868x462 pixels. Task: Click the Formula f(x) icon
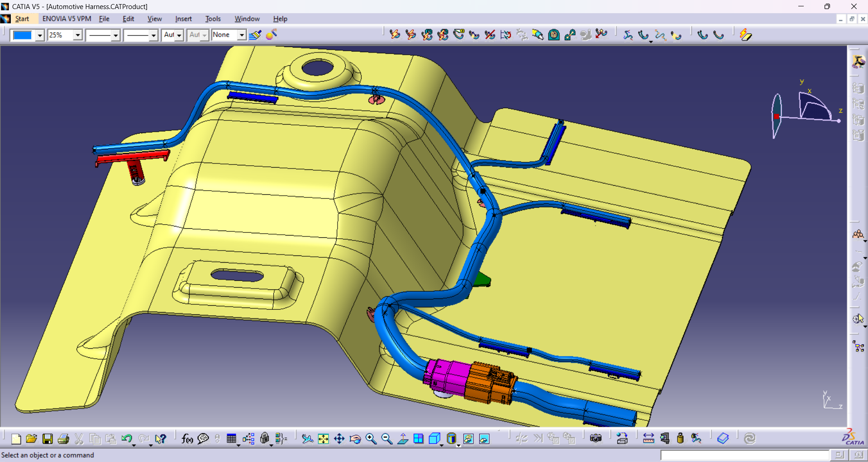pyautogui.click(x=187, y=438)
